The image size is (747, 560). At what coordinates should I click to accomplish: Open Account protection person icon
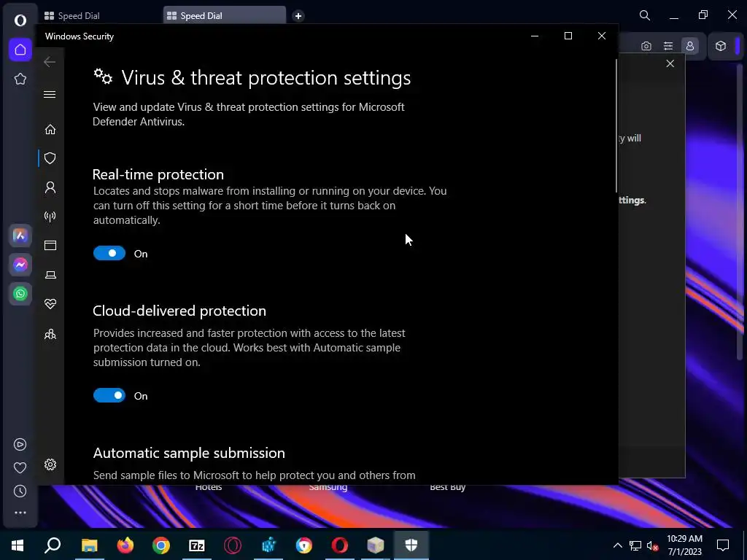click(x=50, y=187)
